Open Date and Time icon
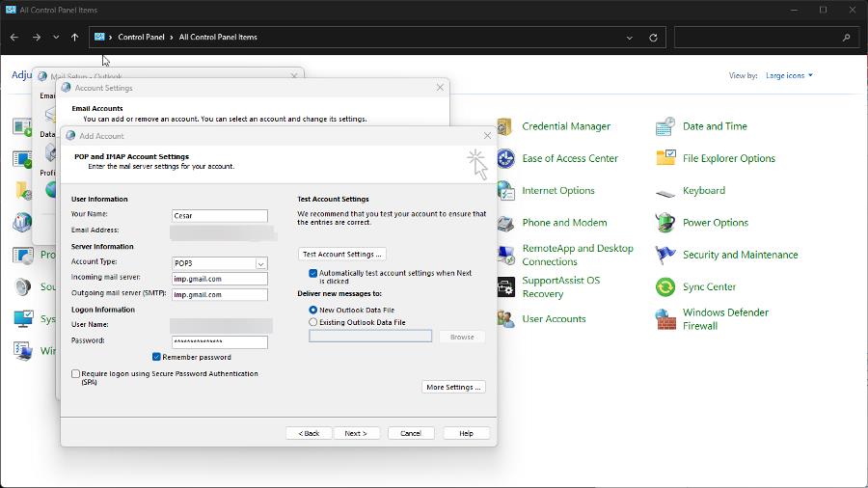 [665, 126]
